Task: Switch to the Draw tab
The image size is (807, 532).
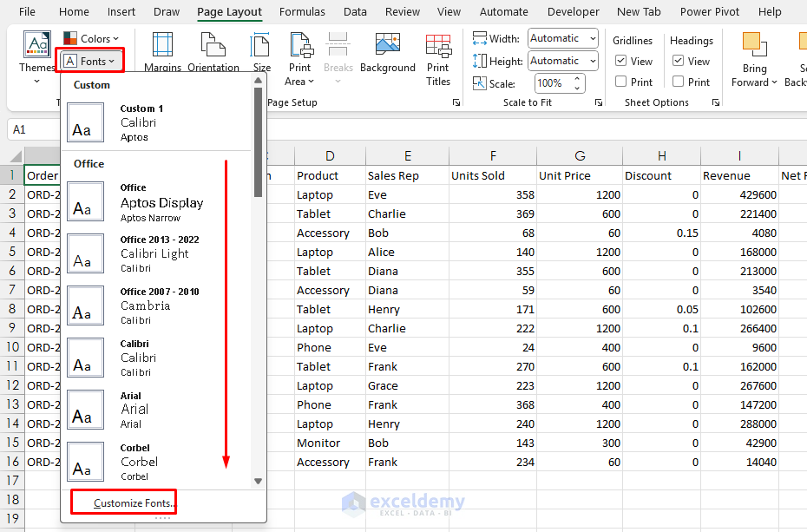Action: (x=167, y=11)
